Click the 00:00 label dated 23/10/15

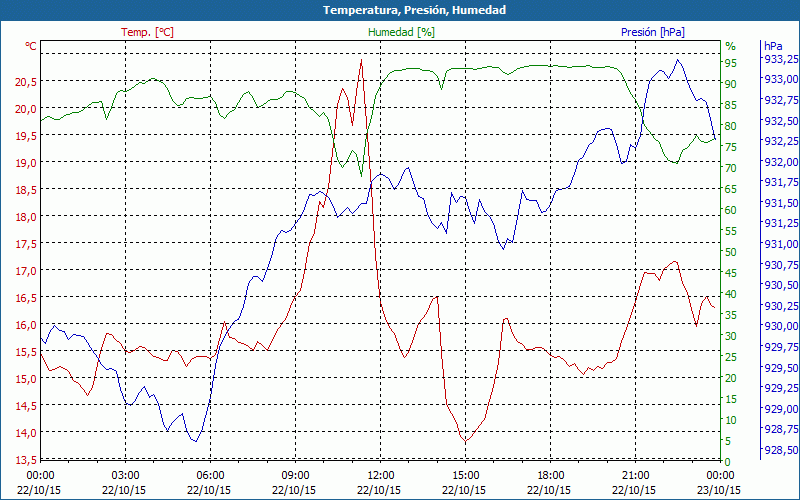pyautogui.click(x=720, y=476)
